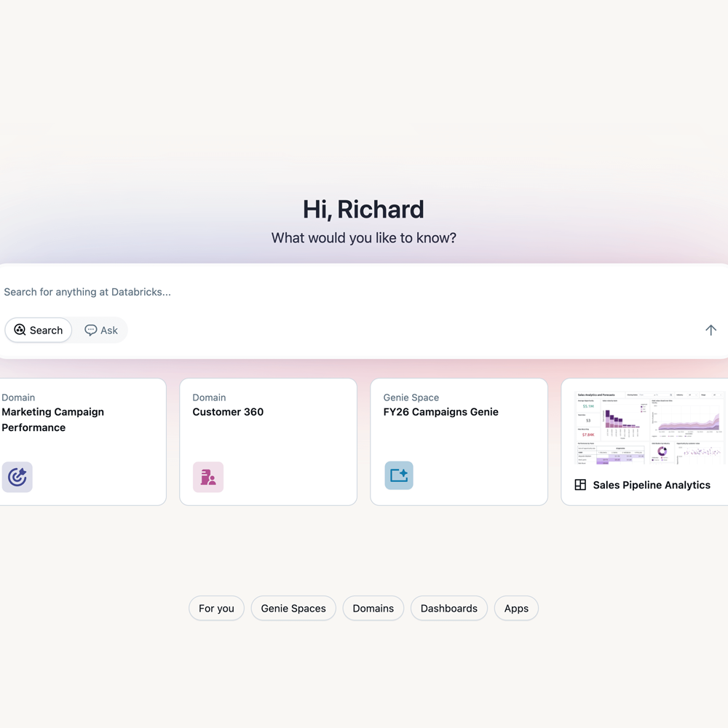Click the Sales Pipeline Analytics dashboard icon
728x728 pixels.
coord(580,485)
